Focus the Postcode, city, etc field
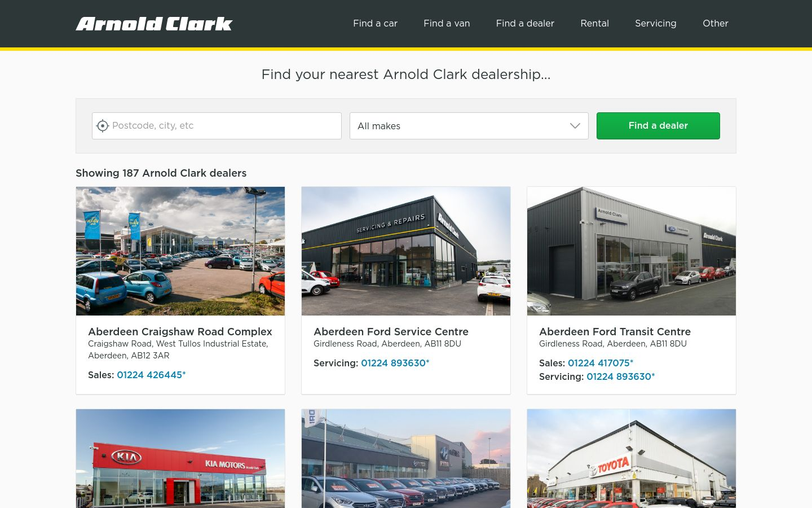Viewport: 812px width, 508px height. point(217,126)
